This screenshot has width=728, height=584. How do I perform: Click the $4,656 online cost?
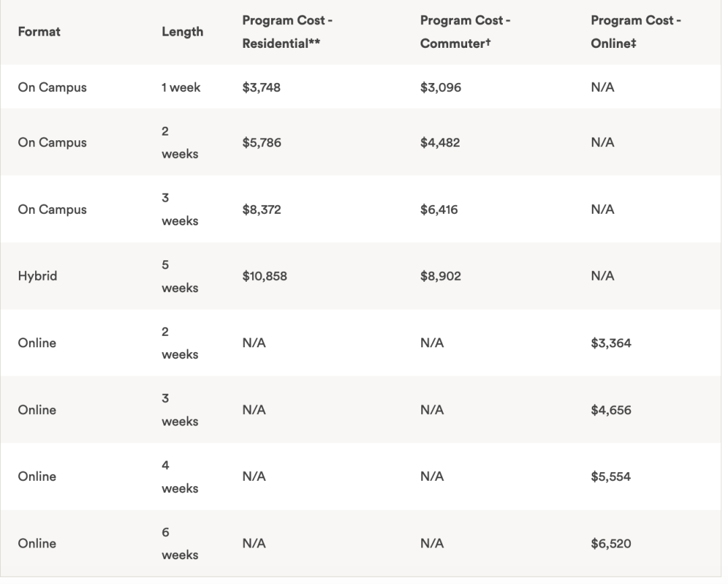coord(611,409)
